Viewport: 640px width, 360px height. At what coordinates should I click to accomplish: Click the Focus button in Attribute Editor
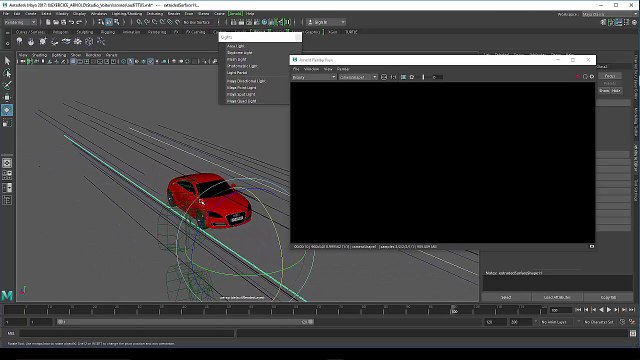tap(610, 76)
